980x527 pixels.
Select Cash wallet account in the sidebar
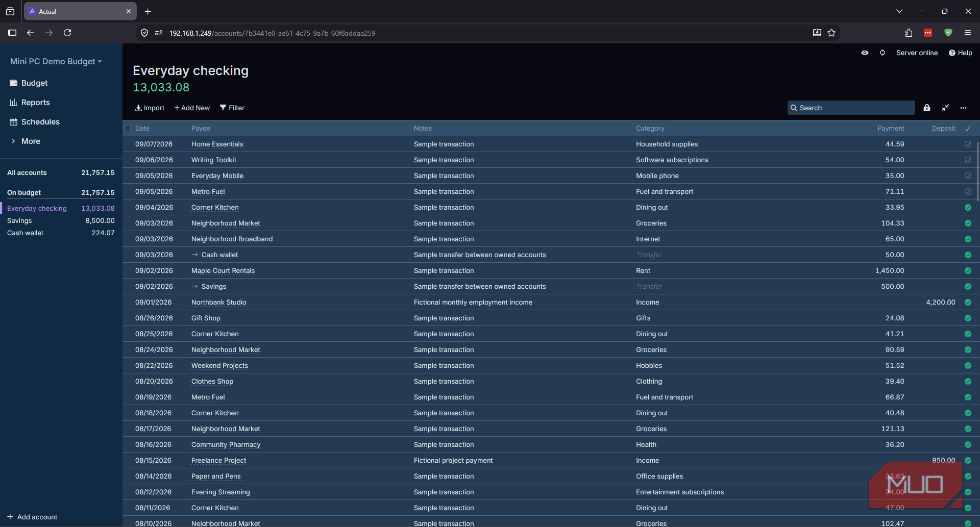click(61, 233)
